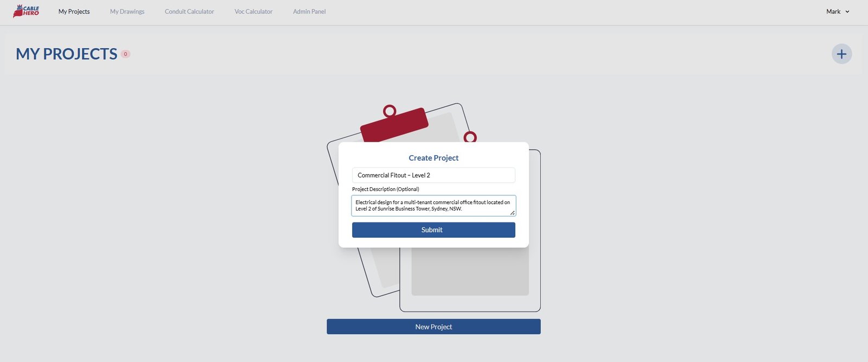Click the MY PROJECTS heading
This screenshot has width=868, height=362.
pyautogui.click(x=67, y=54)
